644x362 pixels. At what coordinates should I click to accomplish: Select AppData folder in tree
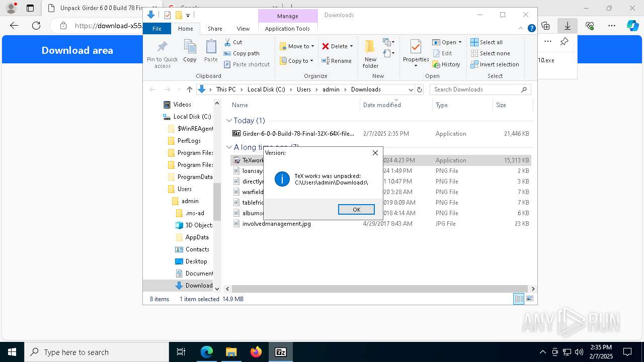point(197,237)
